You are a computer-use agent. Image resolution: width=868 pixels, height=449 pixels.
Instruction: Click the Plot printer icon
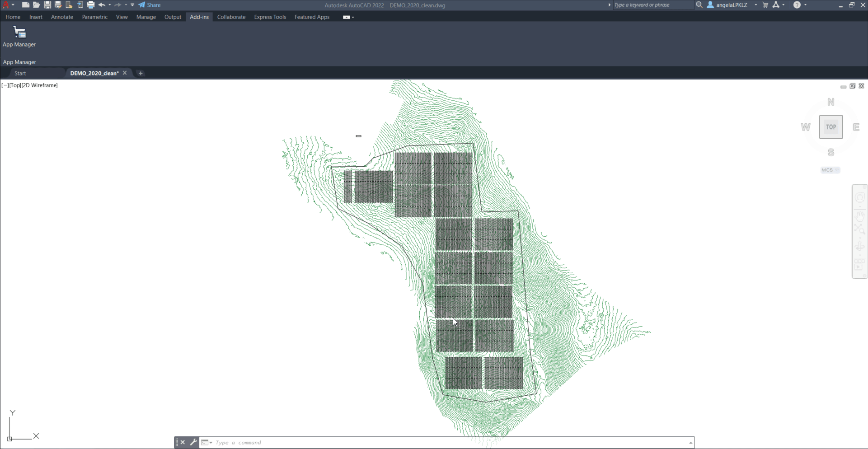pyautogui.click(x=91, y=5)
